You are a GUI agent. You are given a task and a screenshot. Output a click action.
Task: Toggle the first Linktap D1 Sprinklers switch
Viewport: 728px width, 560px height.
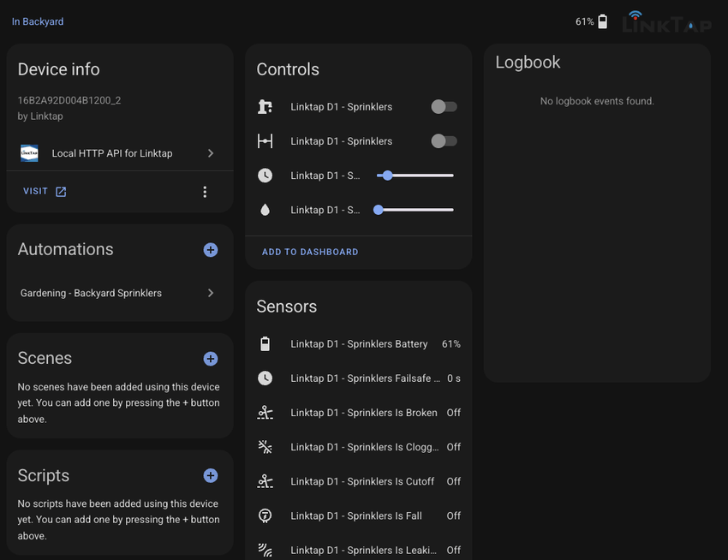444,107
